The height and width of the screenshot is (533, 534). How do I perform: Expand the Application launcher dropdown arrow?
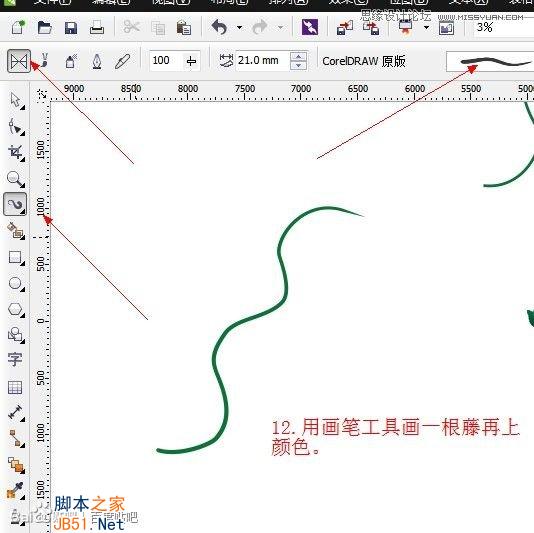[x=426, y=27]
